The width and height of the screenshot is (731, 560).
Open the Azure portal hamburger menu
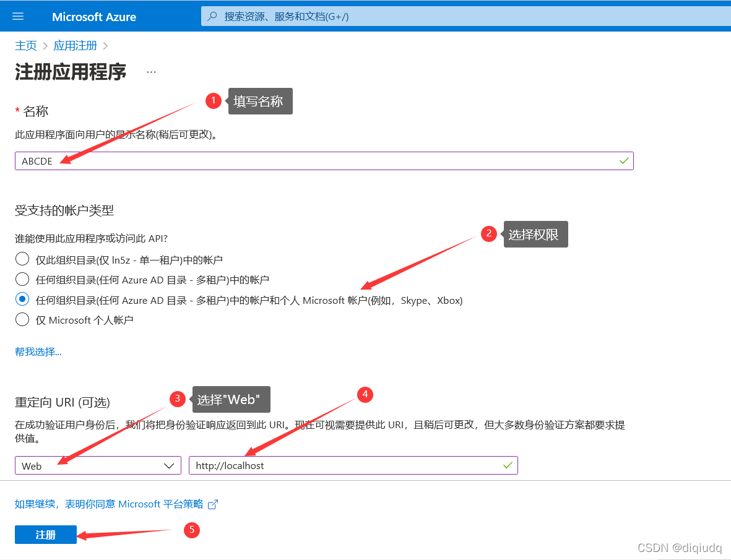pyautogui.click(x=18, y=16)
